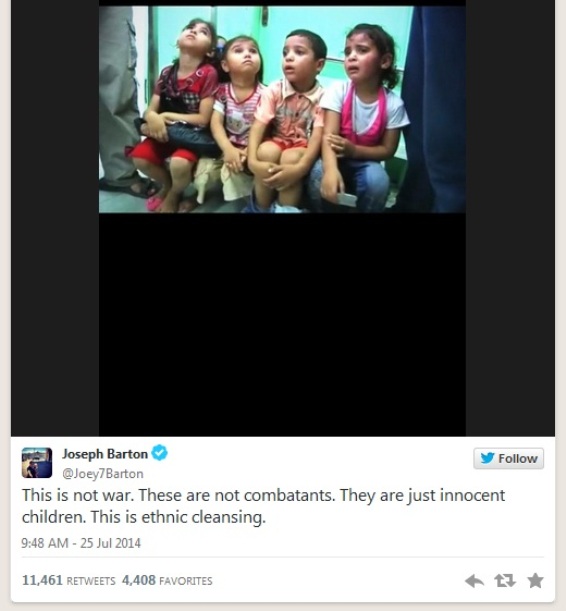Image resolution: width=566 pixels, height=611 pixels.
Task: Open the embedded photo of four children
Action: [282, 109]
